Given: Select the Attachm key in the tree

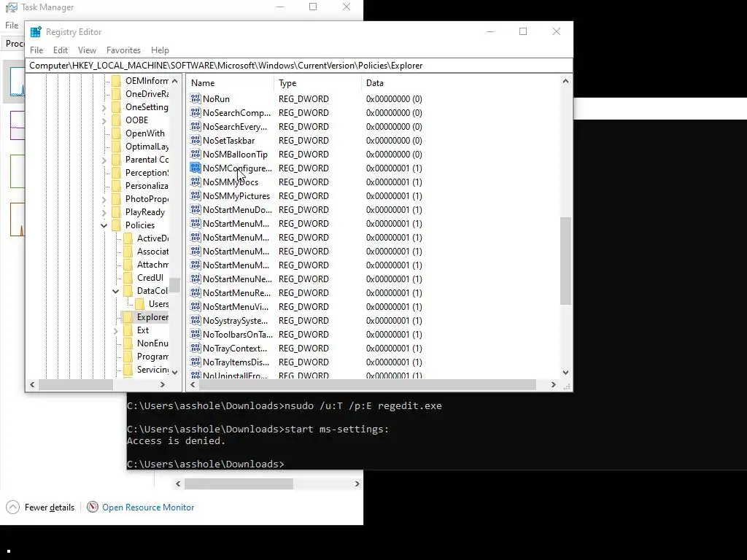Looking at the screenshot, I should pos(152,264).
